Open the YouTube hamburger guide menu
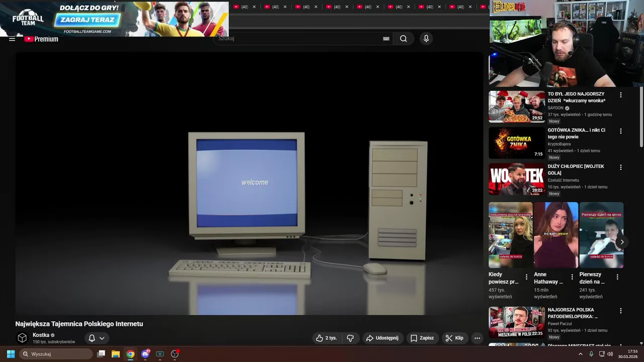 [12, 39]
